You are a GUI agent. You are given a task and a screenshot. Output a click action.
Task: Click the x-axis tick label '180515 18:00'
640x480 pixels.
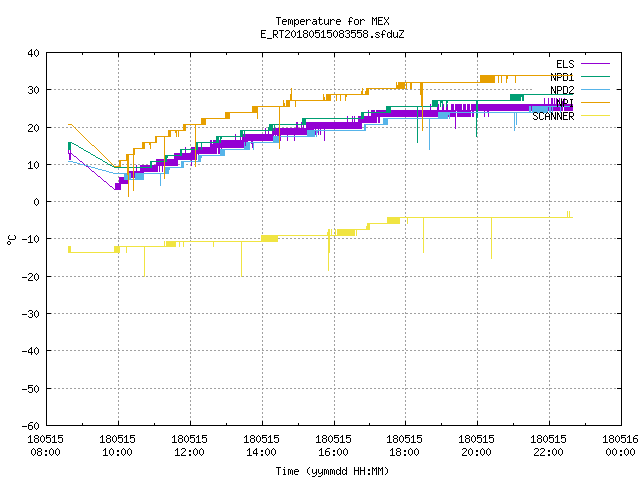[x=404, y=446]
